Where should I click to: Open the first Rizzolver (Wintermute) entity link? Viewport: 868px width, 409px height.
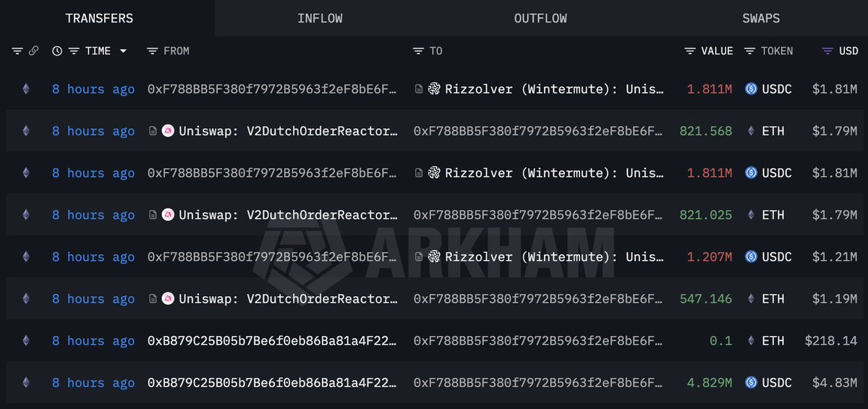(554, 89)
